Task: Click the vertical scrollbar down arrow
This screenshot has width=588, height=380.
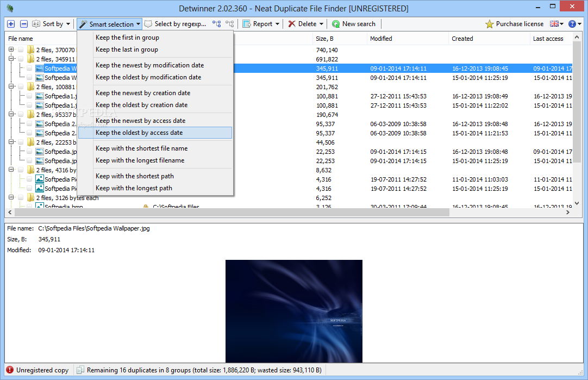Action: point(577,203)
